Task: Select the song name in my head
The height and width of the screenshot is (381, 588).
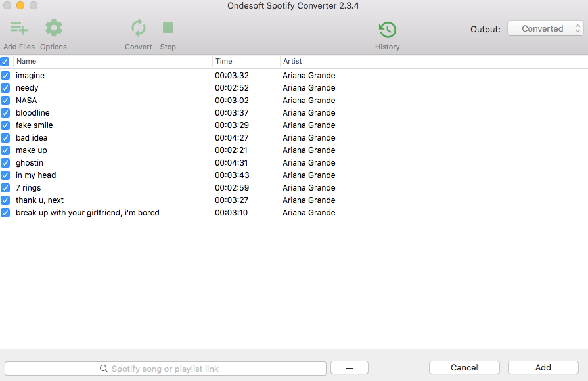Action: click(35, 175)
